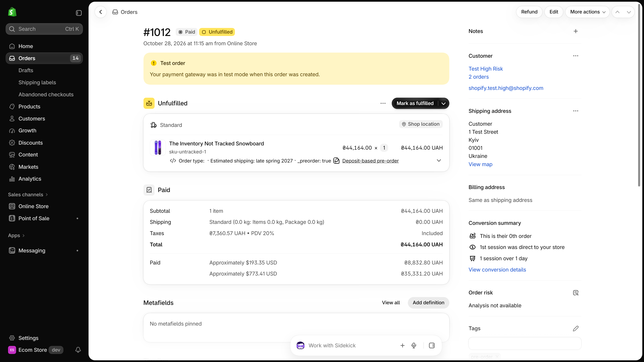Go back with the arrow button

click(100, 12)
